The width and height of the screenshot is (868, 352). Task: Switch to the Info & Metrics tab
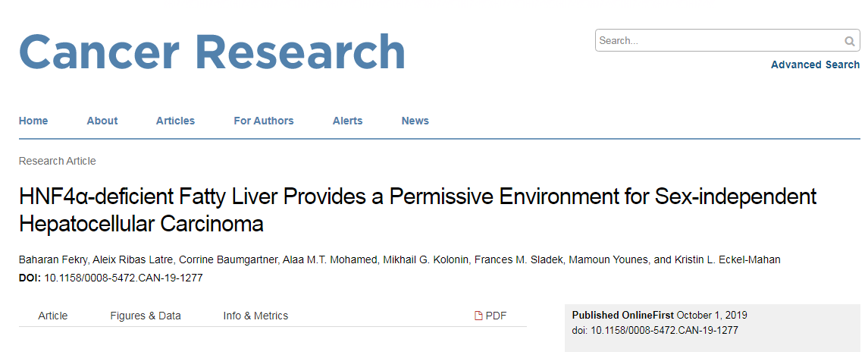255,316
